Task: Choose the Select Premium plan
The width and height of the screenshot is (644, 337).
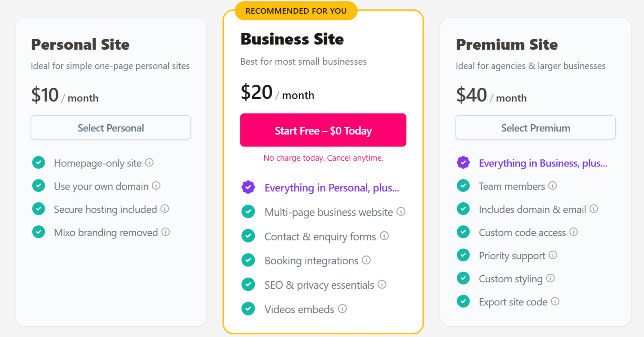Action: [x=535, y=128]
